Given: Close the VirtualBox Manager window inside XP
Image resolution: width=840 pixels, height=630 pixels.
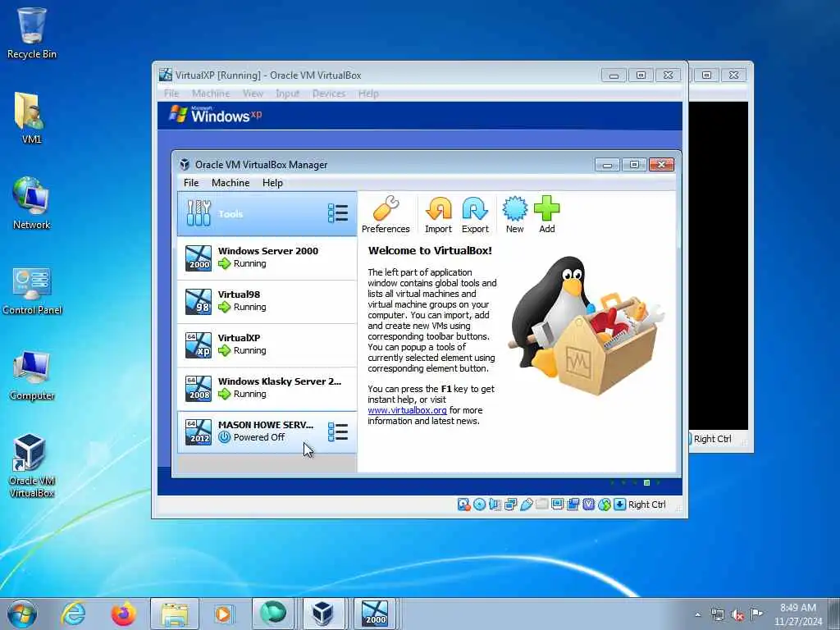Looking at the screenshot, I should pyautogui.click(x=661, y=164).
